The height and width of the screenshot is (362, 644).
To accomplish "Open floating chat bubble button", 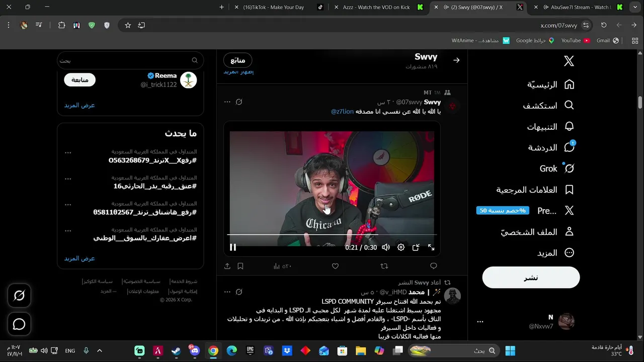I will click(x=19, y=324).
